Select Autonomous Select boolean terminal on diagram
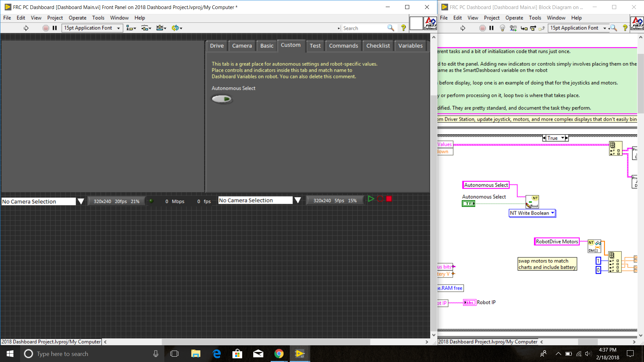The width and height of the screenshot is (644, 362). pos(469,203)
